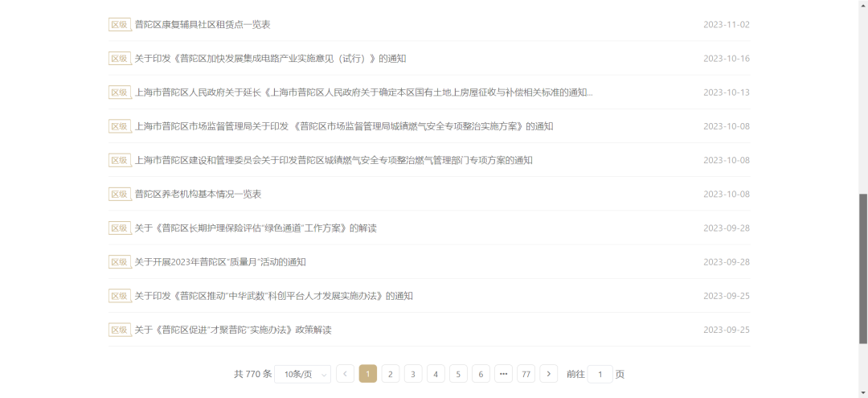868x398 pixels.
Task: Jump to page 4 of list
Action: [436, 374]
